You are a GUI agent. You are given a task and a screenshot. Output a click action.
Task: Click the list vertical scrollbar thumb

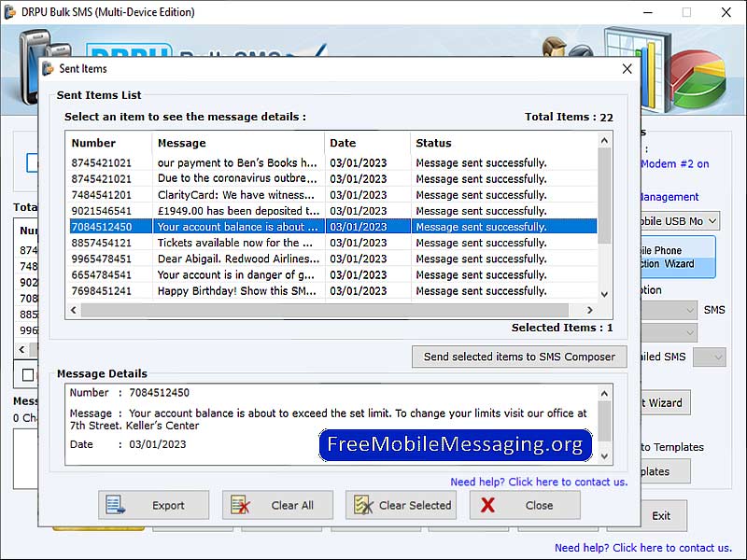604,195
